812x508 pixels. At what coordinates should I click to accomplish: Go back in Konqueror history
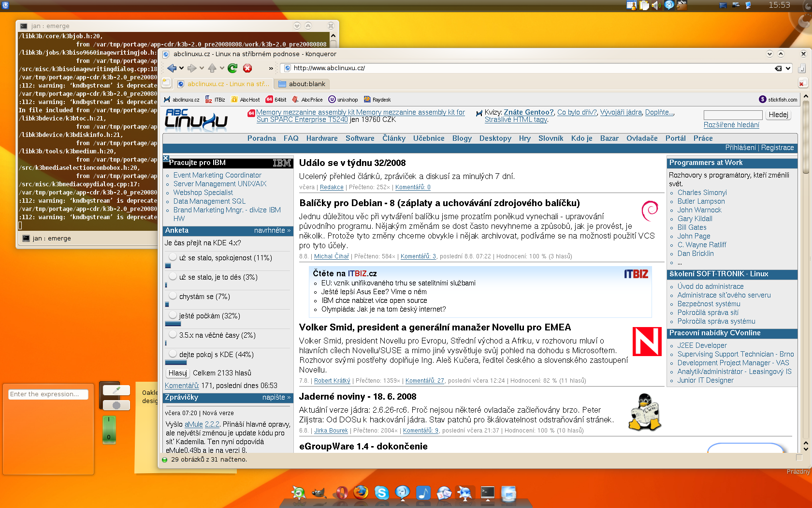pos(172,68)
